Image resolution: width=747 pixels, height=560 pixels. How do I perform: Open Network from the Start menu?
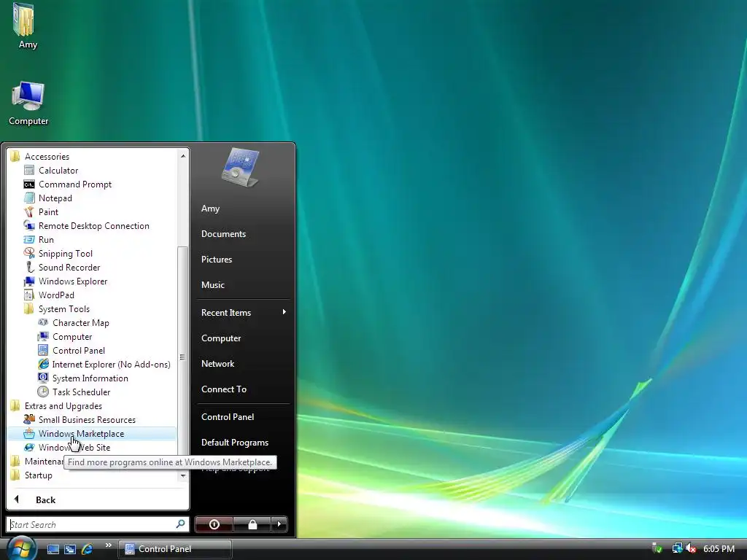(217, 364)
